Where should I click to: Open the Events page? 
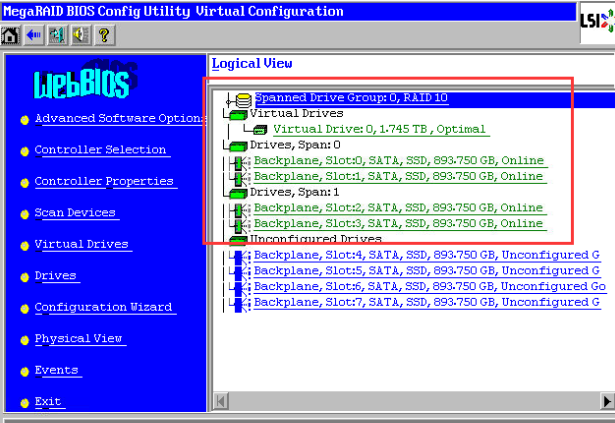pyautogui.click(x=56, y=370)
